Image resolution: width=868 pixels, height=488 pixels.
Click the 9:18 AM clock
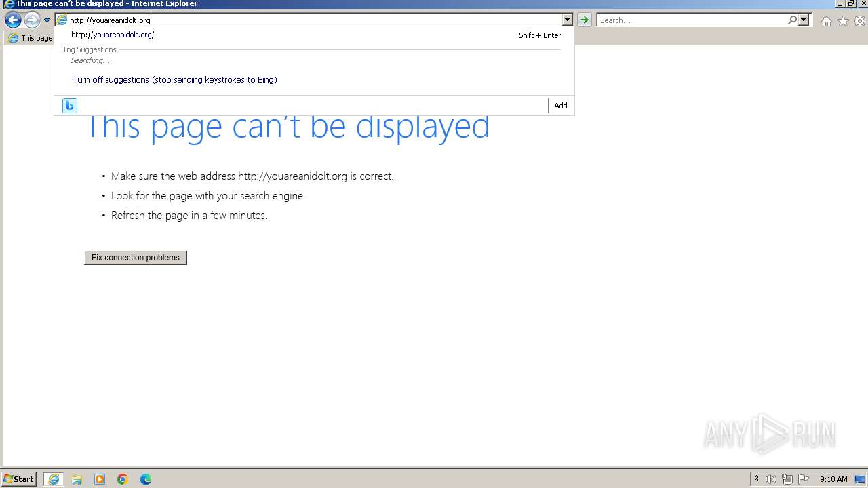coord(833,479)
